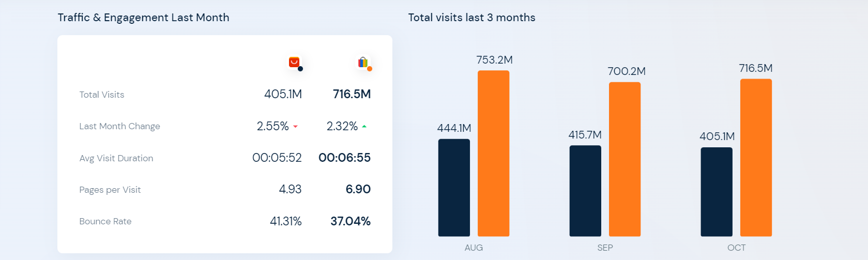This screenshot has height=260, width=868.
Task: Select the navy AUG bar showing 444.1M
Action: point(454,188)
